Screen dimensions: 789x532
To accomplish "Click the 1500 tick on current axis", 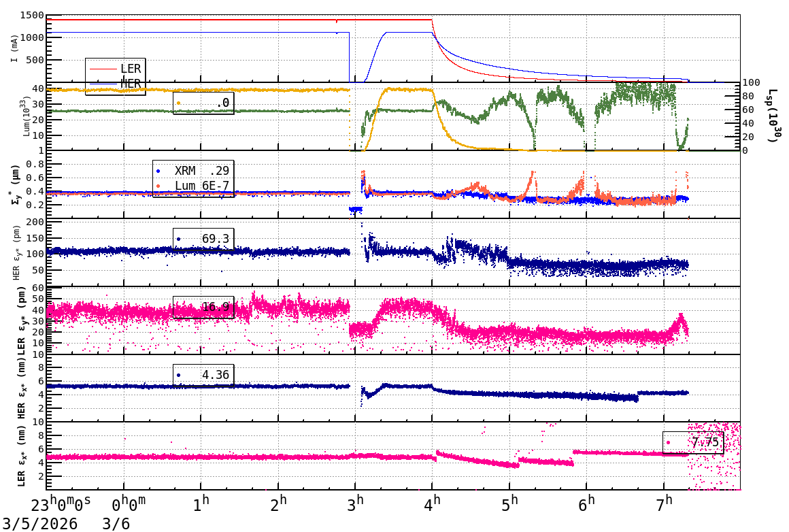I will pos(32,15).
